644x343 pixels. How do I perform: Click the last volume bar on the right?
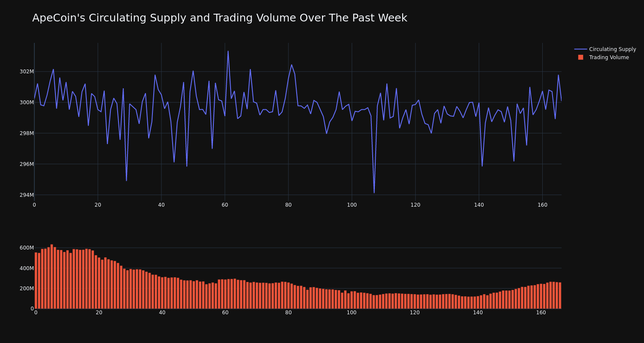coord(560,295)
